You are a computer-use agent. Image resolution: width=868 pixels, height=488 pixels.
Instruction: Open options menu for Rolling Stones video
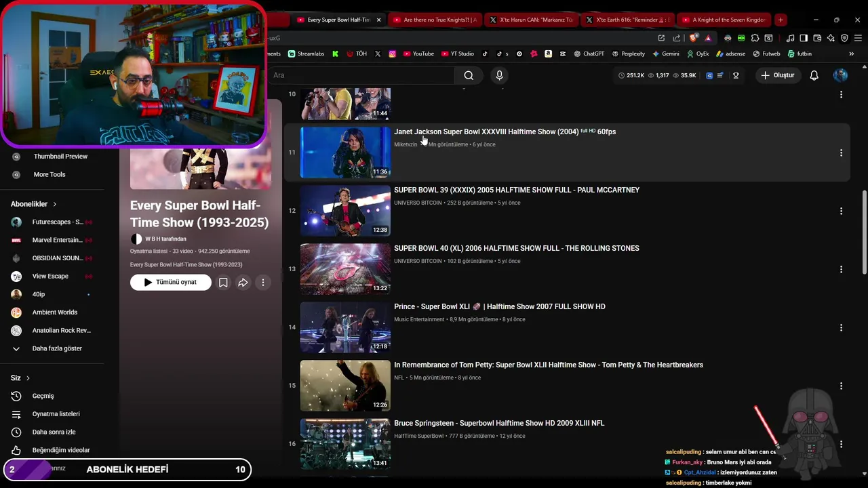pos(841,269)
